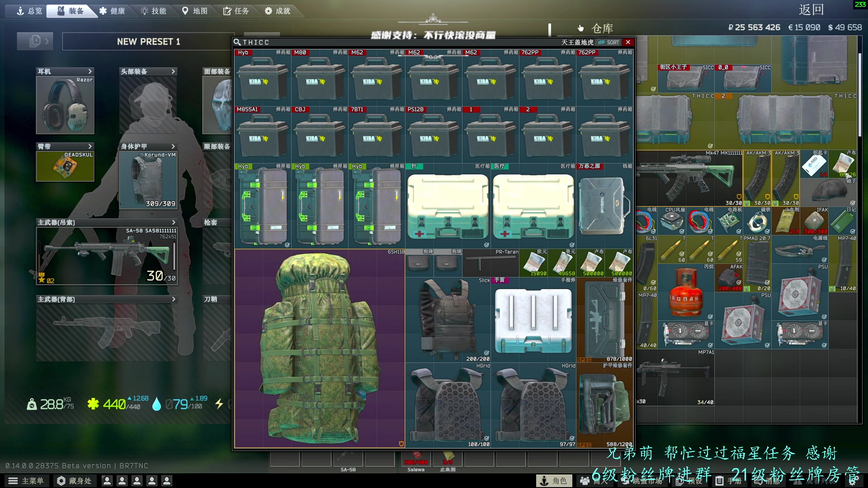This screenshot has width=868, height=488.
Task: Open the SICC pouch tagged 0_0
Action: (743, 79)
